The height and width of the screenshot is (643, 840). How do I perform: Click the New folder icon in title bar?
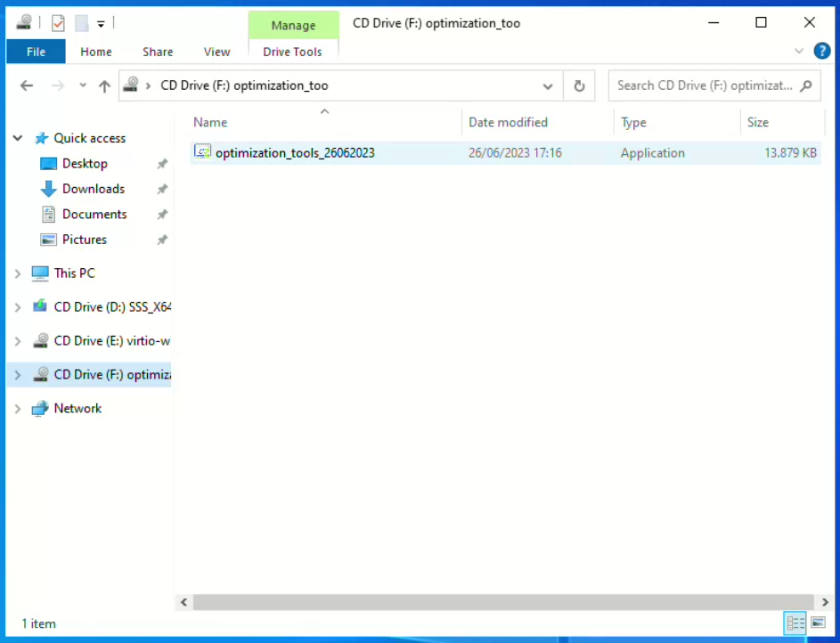[81, 23]
